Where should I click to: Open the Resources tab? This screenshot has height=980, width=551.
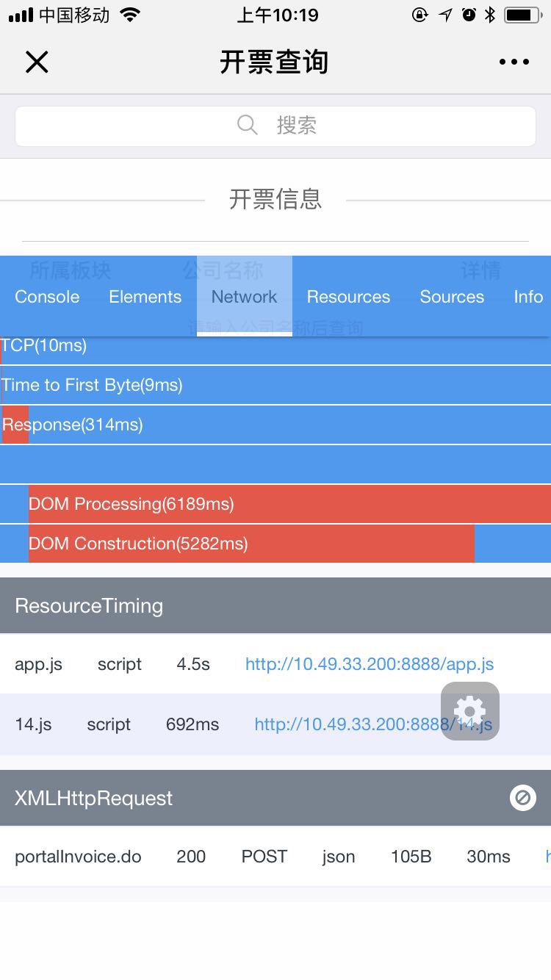click(x=348, y=297)
